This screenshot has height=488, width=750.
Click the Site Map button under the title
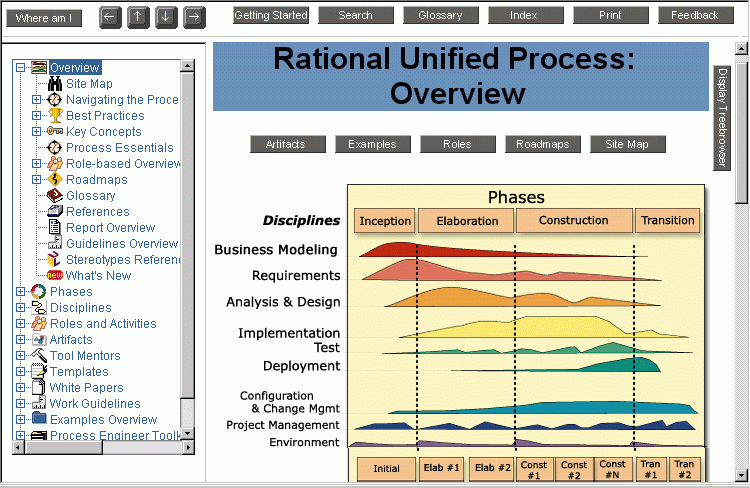(x=628, y=144)
